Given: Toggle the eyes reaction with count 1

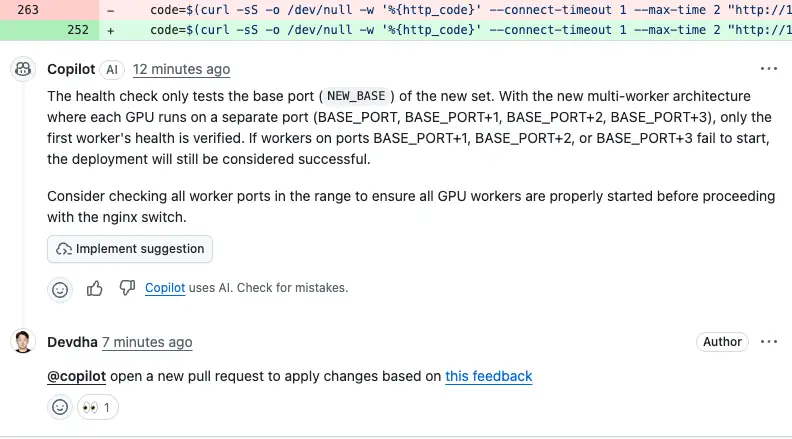Looking at the screenshot, I should click(x=98, y=407).
